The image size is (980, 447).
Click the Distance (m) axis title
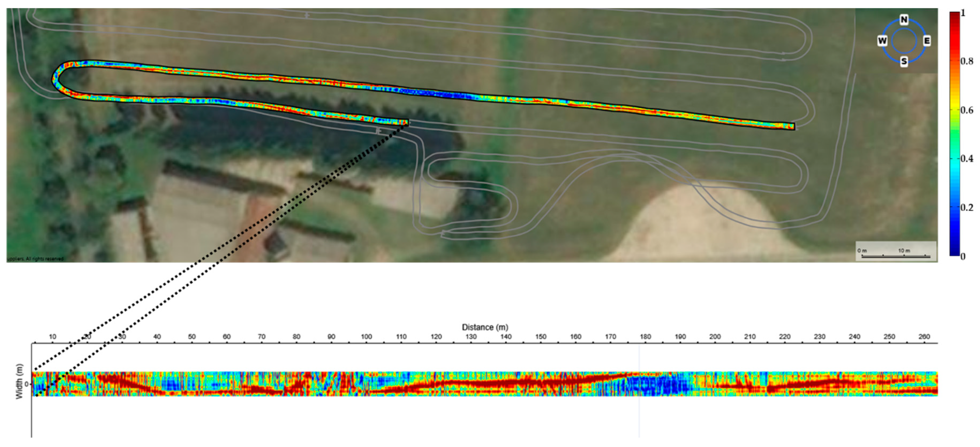tap(485, 327)
